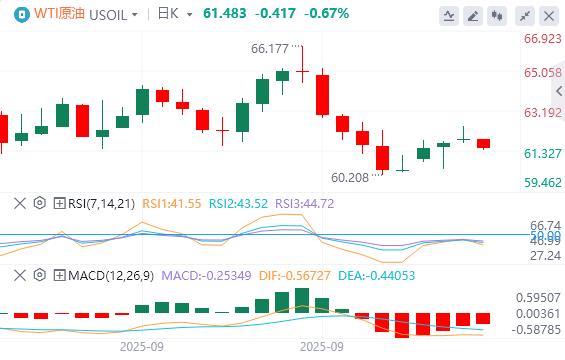This screenshot has width=565, height=360.
Task: Close the chart with X button
Action: (549, 16)
